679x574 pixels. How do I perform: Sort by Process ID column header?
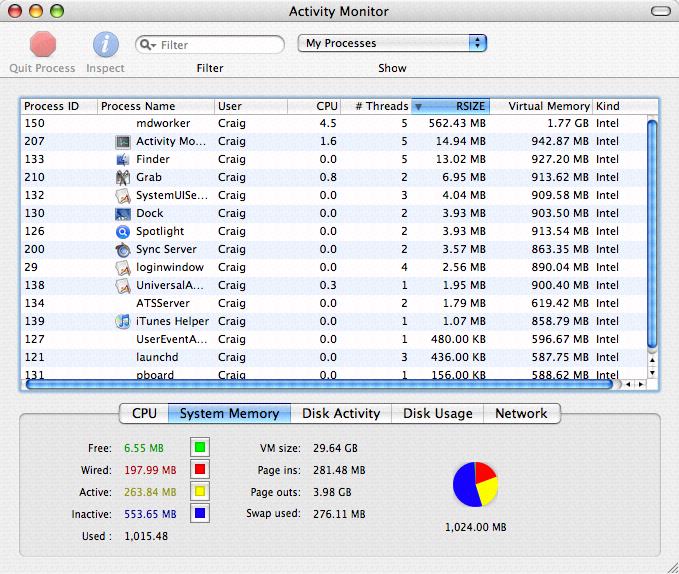click(x=58, y=106)
